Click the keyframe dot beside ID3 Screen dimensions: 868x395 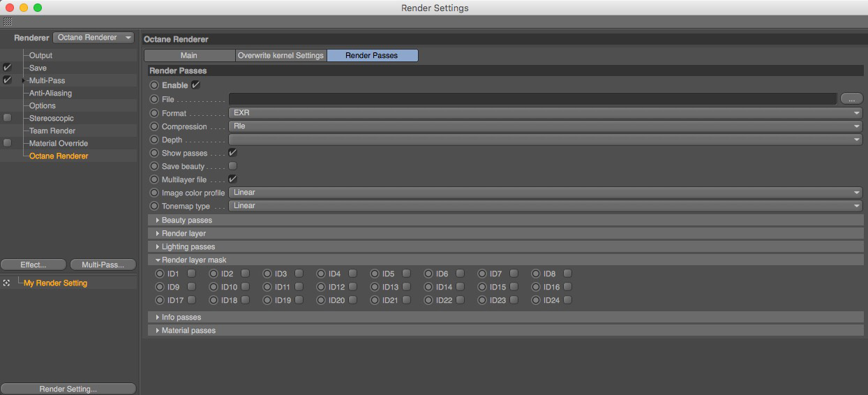[267, 274]
